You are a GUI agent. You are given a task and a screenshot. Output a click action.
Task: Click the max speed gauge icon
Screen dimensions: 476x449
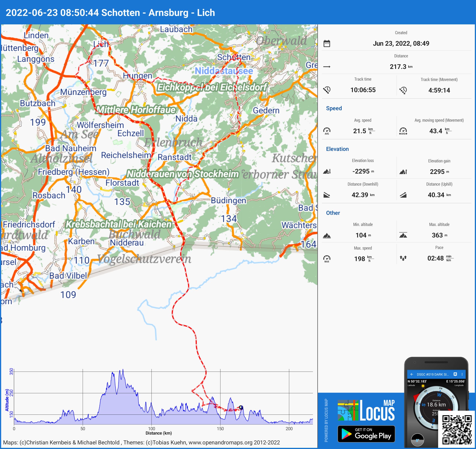tap(327, 259)
